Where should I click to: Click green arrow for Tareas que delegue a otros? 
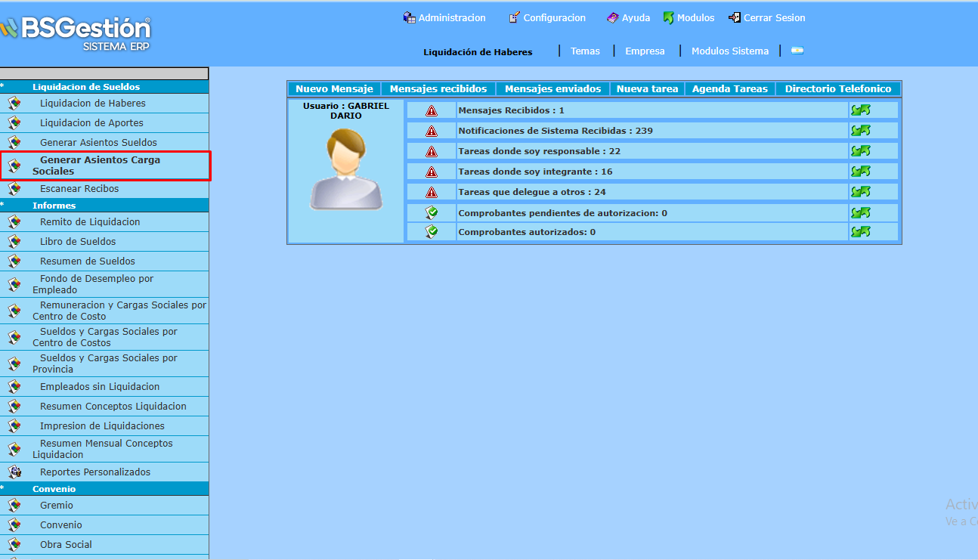coord(860,192)
